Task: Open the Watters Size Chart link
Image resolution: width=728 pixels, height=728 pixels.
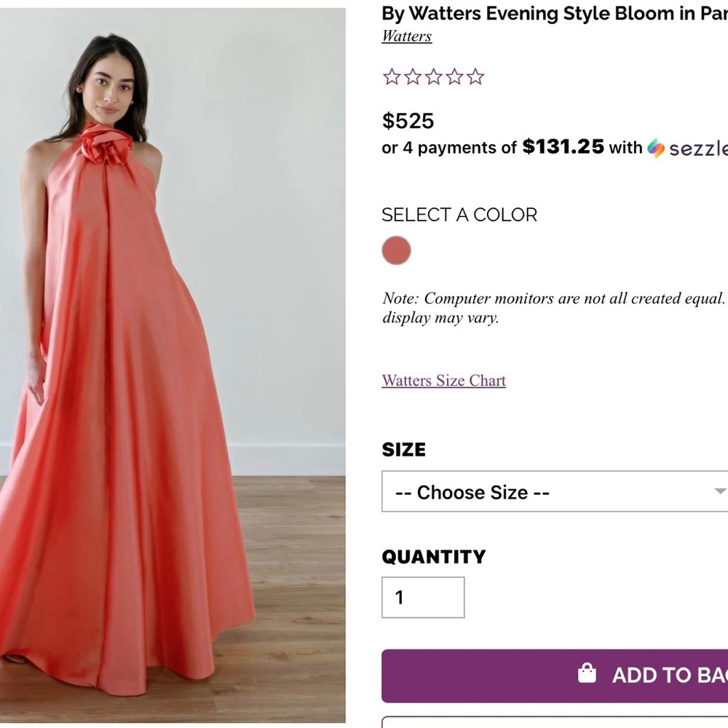Action: [x=443, y=380]
